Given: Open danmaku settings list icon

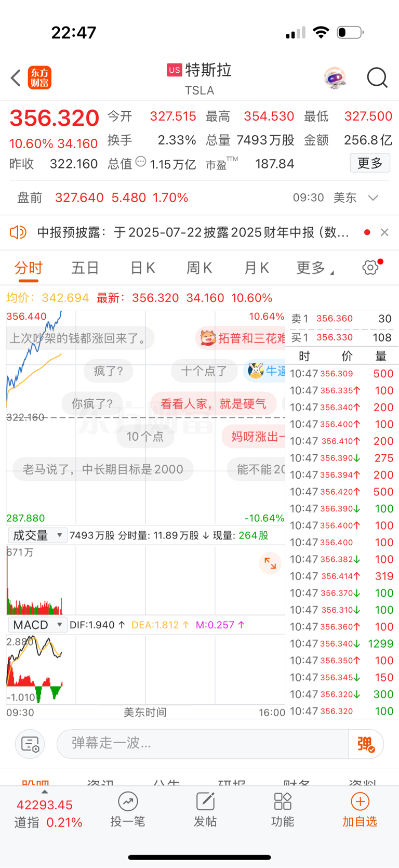Looking at the screenshot, I should coord(30,744).
